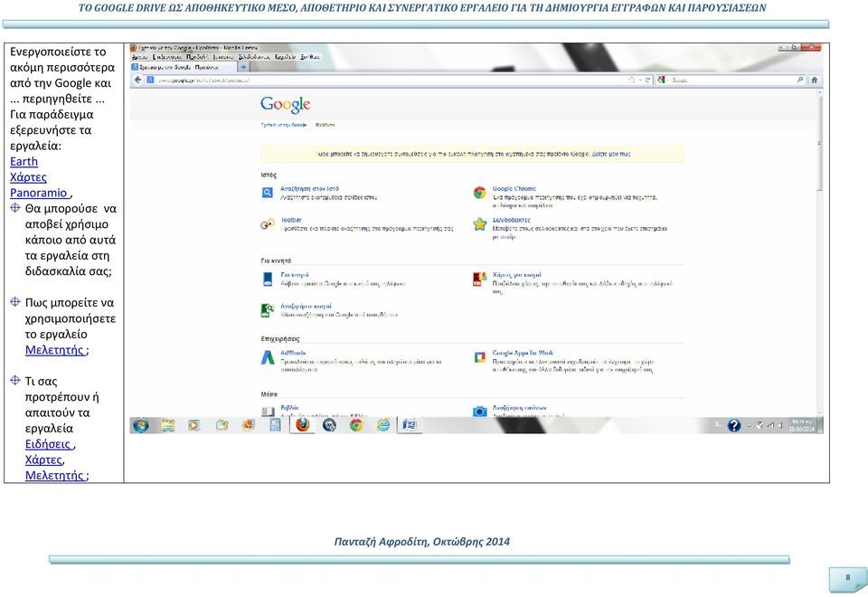Click the Firefox back arrow button
This screenshot has width=868, height=597.
coord(137,80)
